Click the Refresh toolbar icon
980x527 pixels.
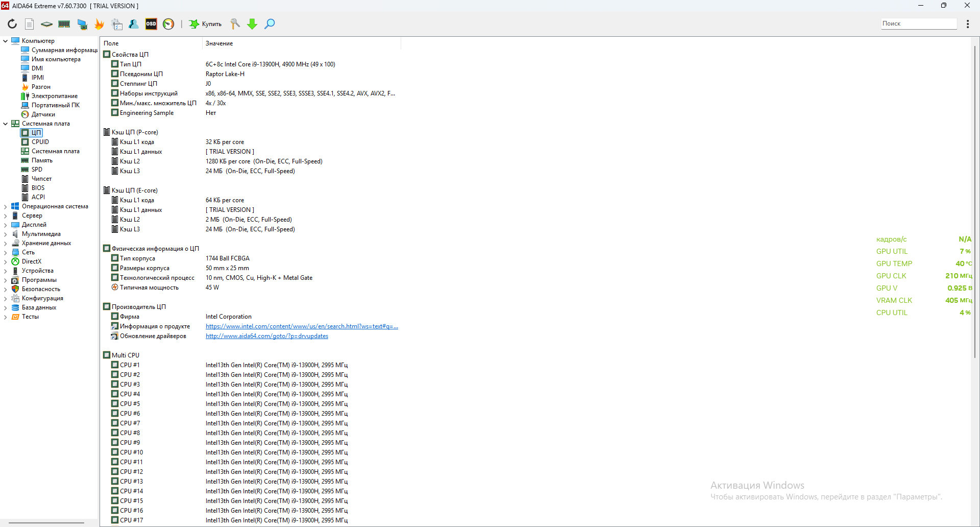click(12, 24)
